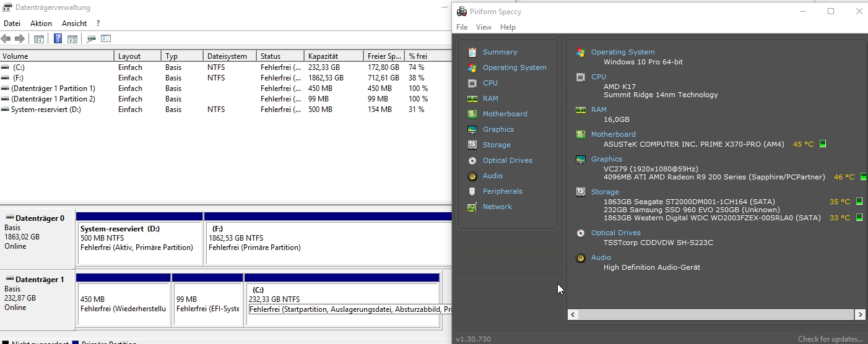Click the Windows flag icon beside Operating System heading
The height and width of the screenshot is (344, 868).
[x=581, y=52]
